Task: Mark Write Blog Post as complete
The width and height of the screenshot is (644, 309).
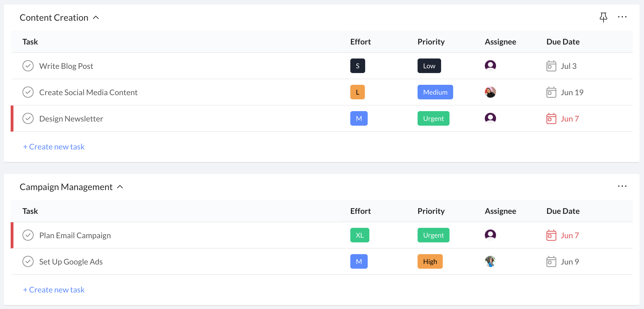Action: point(28,66)
